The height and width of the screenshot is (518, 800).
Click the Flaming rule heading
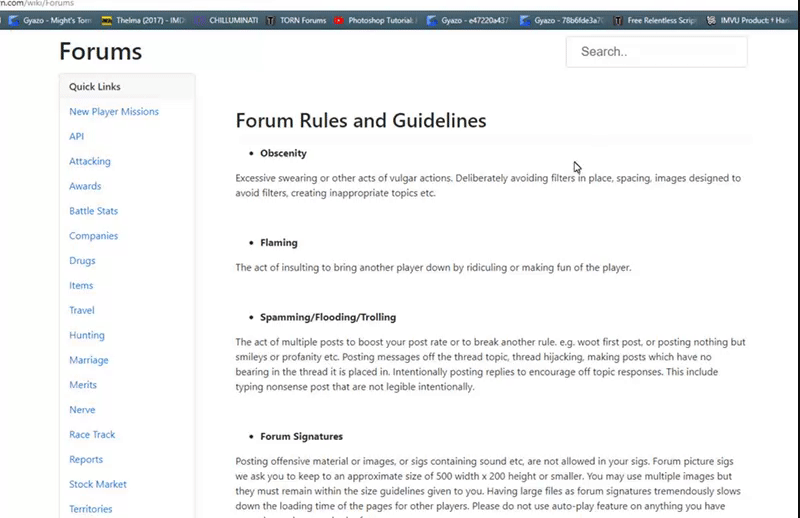(279, 243)
